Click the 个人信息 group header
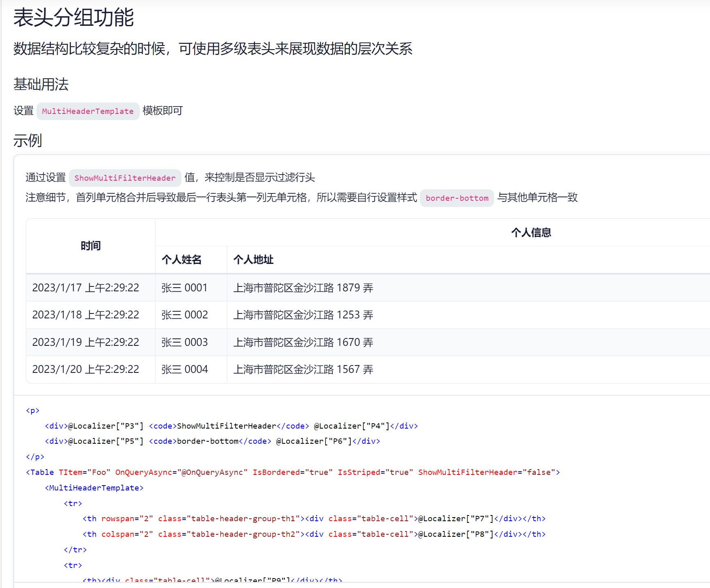710x588 pixels. (531, 233)
